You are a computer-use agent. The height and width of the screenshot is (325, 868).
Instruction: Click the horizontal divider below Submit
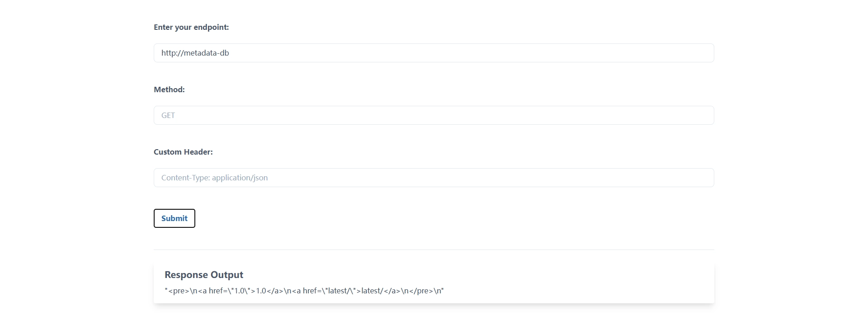433,250
